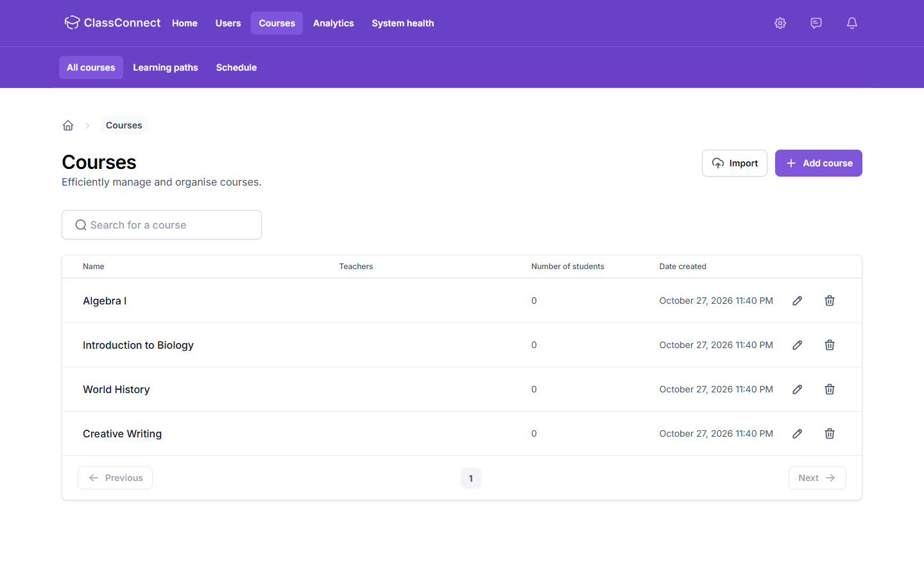Viewport: 924px width, 578px height.
Task: Open the Introduction to Biology course name
Action: (138, 345)
